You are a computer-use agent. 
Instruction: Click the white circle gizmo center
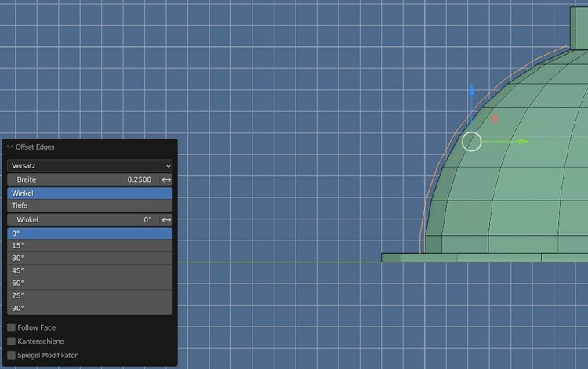pyautogui.click(x=471, y=142)
